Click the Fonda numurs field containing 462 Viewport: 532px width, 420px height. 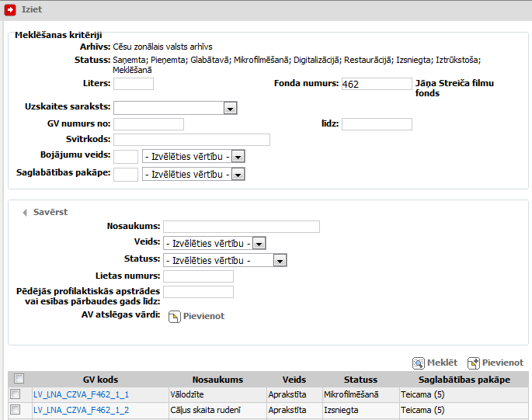[375, 84]
